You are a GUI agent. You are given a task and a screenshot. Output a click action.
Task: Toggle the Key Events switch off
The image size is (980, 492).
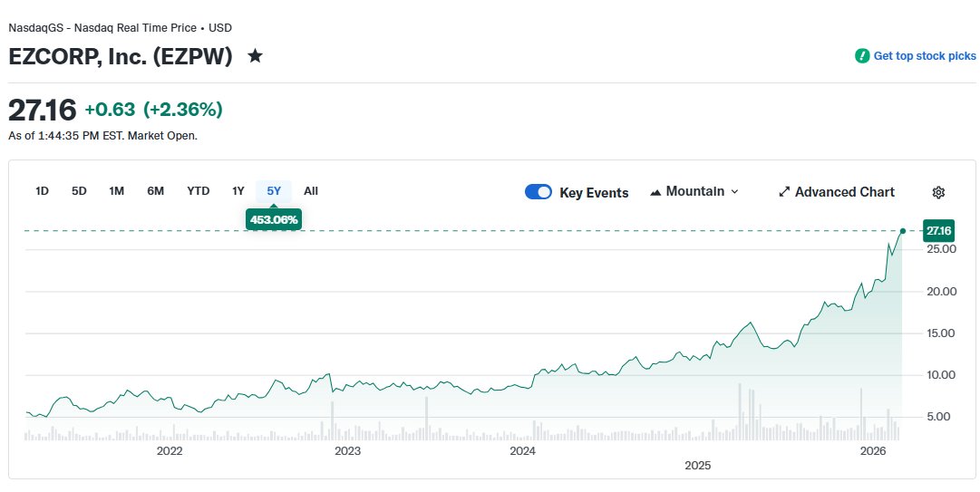point(539,192)
